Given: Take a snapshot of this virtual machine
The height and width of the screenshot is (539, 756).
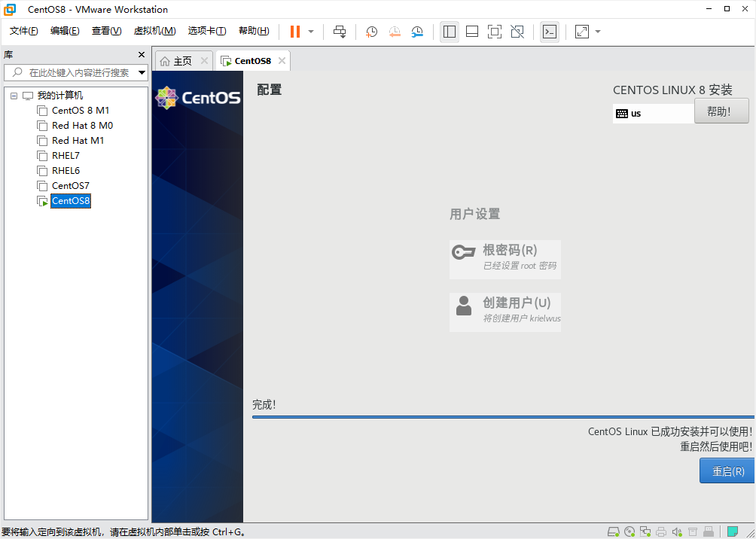Looking at the screenshot, I should tap(371, 32).
